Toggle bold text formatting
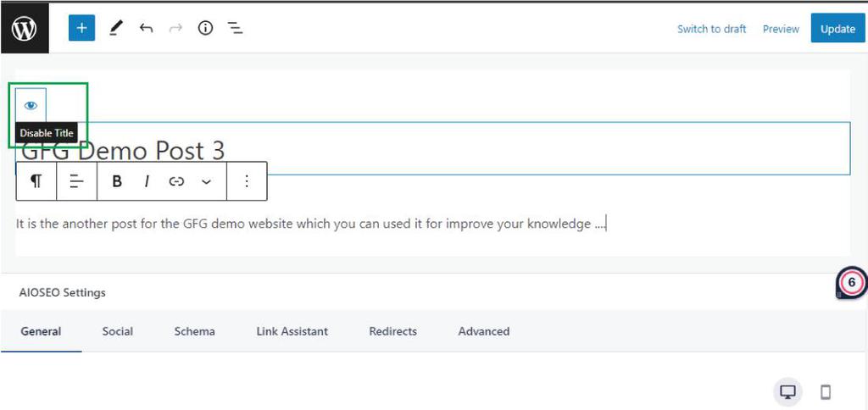Viewport: 868px width, 410px height. click(117, 181)
